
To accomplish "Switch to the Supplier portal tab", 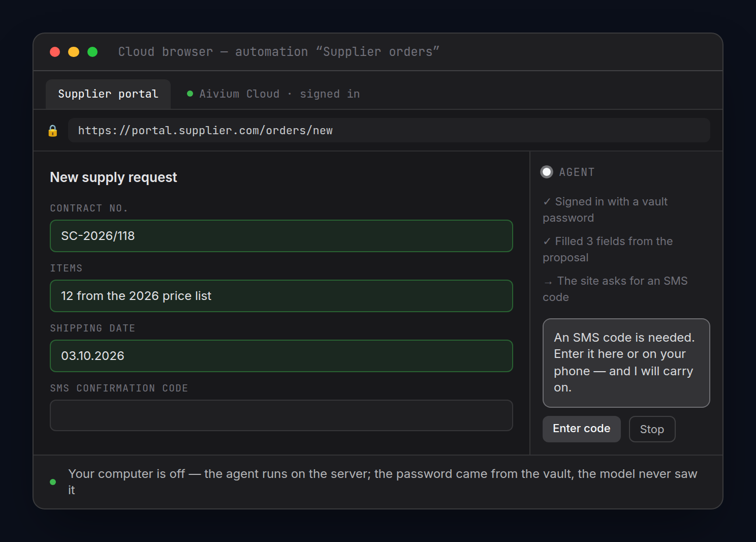I will coord(108,94).
